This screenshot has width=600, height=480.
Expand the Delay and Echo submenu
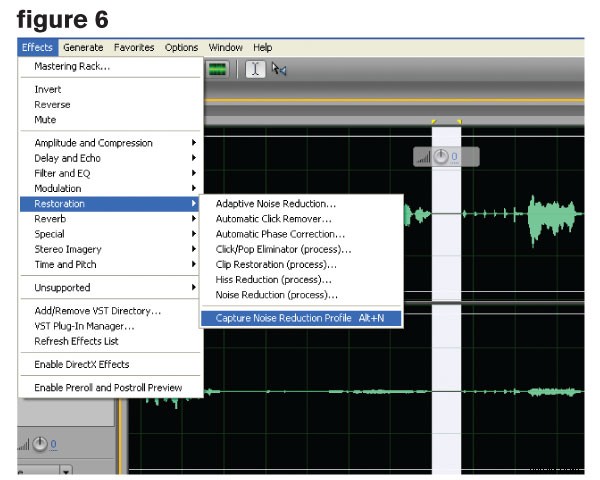tap(110, 158)
